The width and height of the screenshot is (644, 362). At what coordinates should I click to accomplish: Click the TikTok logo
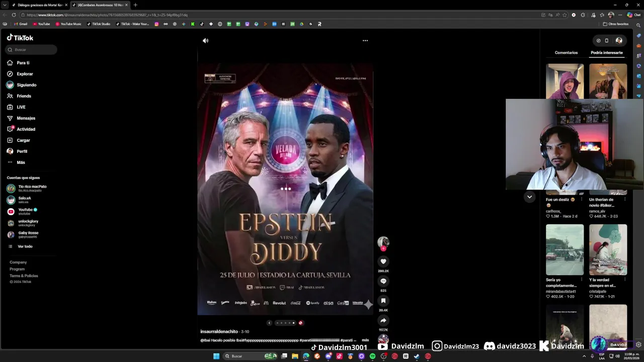pos(20,38)
